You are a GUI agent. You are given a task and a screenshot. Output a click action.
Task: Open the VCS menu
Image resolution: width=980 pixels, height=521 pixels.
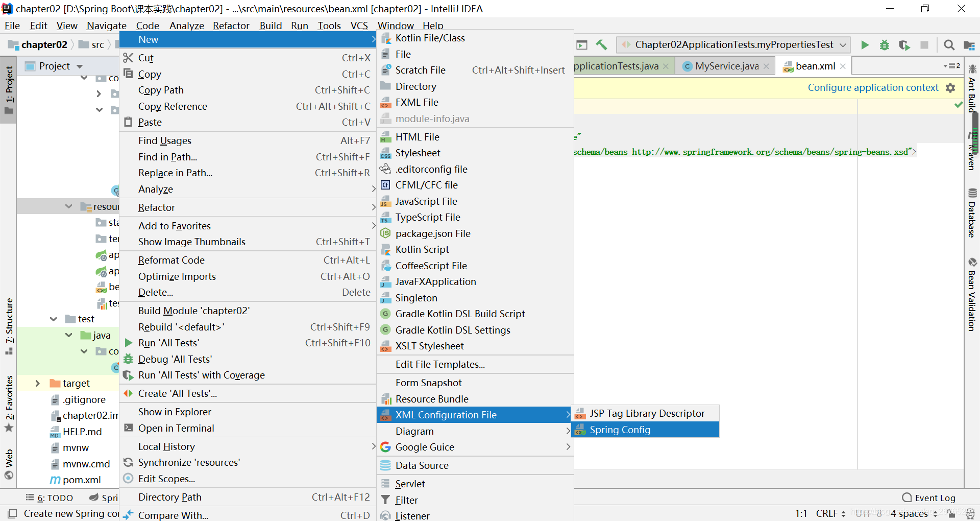(x=359, y=26)
